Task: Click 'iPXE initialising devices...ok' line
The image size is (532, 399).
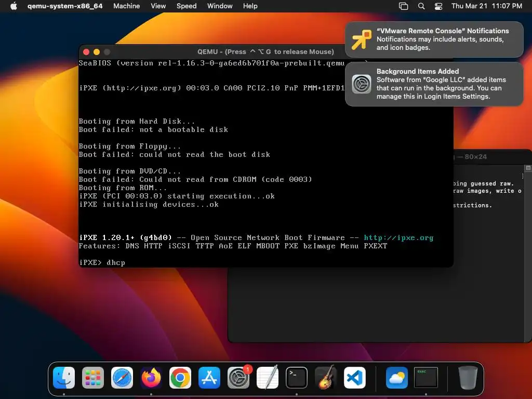Action: [x=149, y=204]
